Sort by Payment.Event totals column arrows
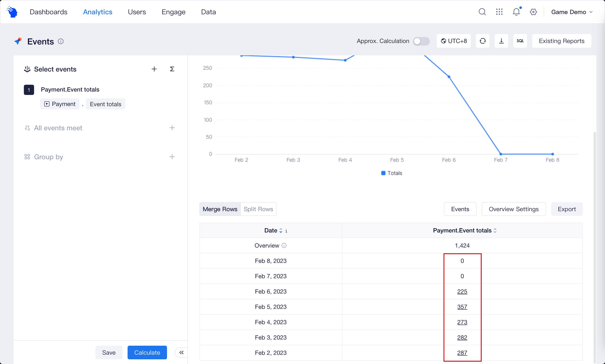 click(495, 231)
